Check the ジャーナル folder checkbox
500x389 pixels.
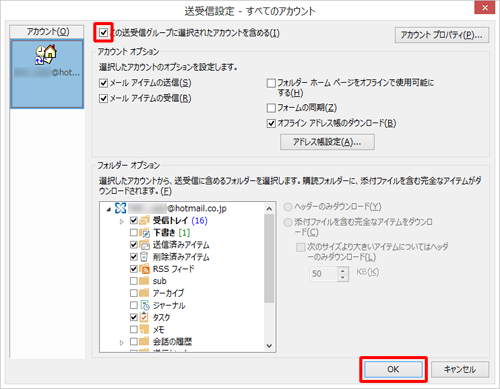pyautogui.click(x=134, y=305)
